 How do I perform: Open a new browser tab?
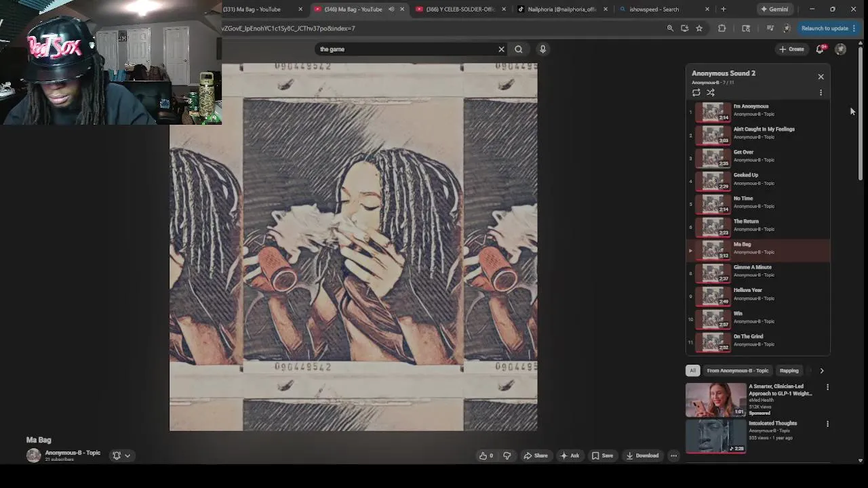click(724, 9)
